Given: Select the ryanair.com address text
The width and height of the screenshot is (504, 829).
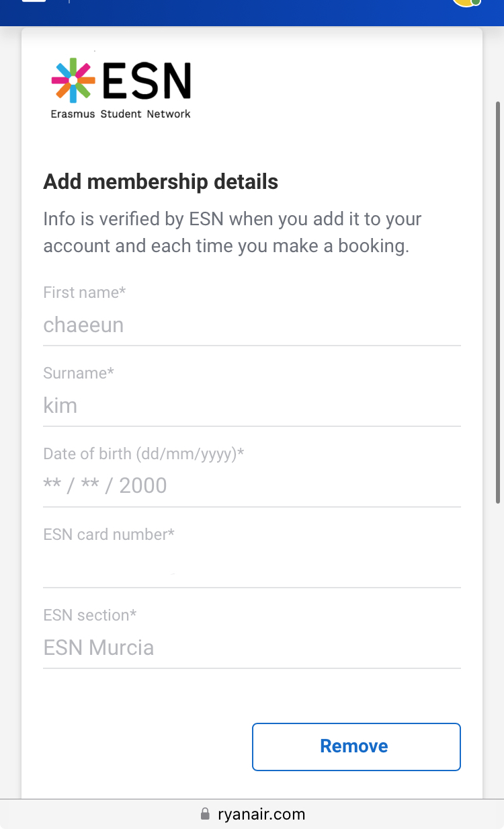Looking at the screenshot, I should click(x=261, y=814).
